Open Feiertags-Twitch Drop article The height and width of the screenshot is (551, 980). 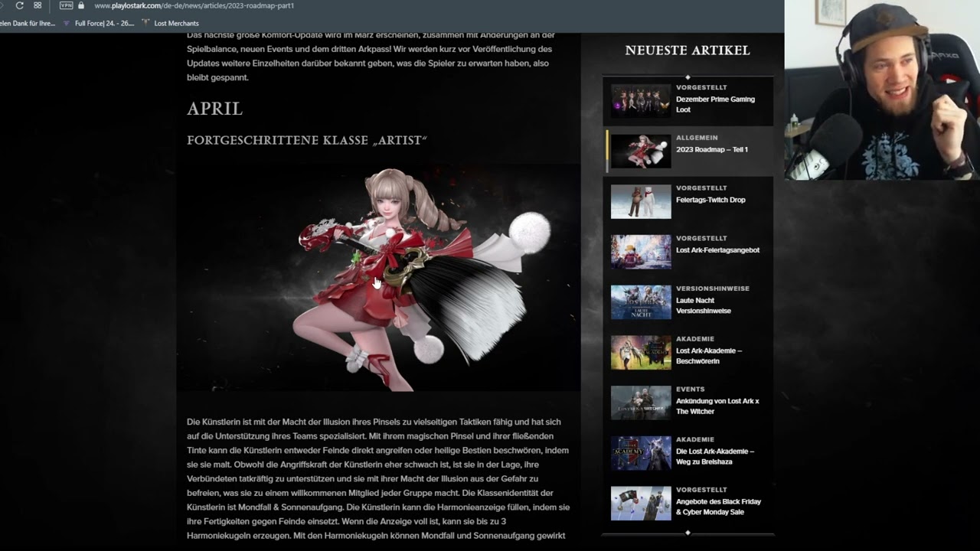[x=710, y=200]
